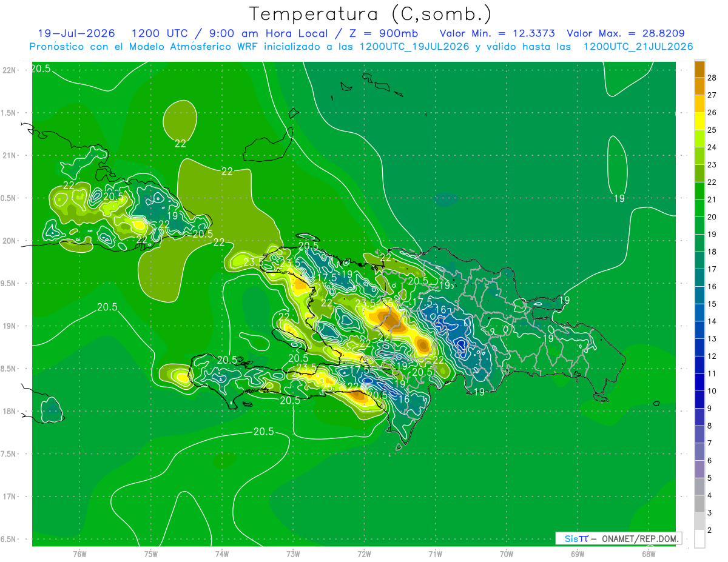The height and width of the screenshot is (562, 728).
Task: Select 'Valor Min. = 12.3373' value
Action: pyautogui.click(x=497, y=33)
